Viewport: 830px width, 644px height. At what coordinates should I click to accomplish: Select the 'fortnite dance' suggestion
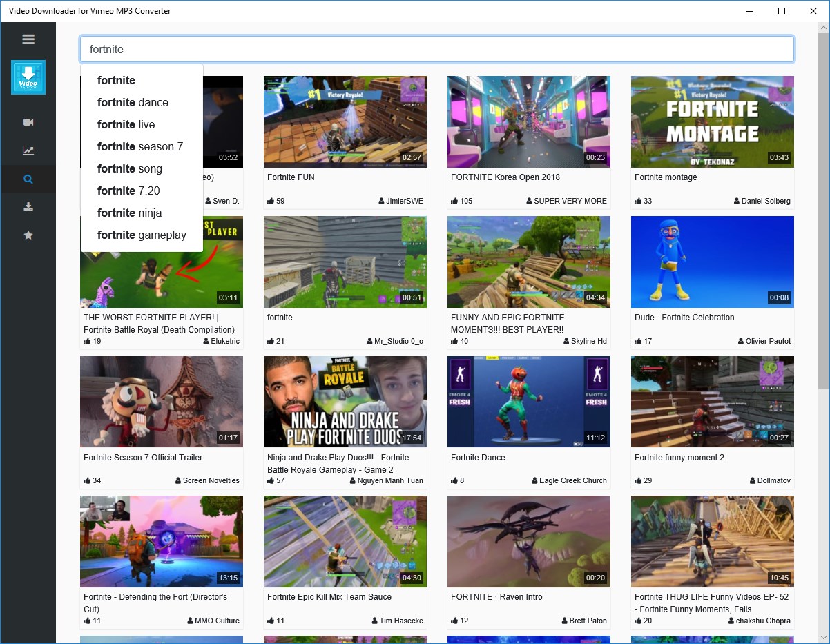142,102
